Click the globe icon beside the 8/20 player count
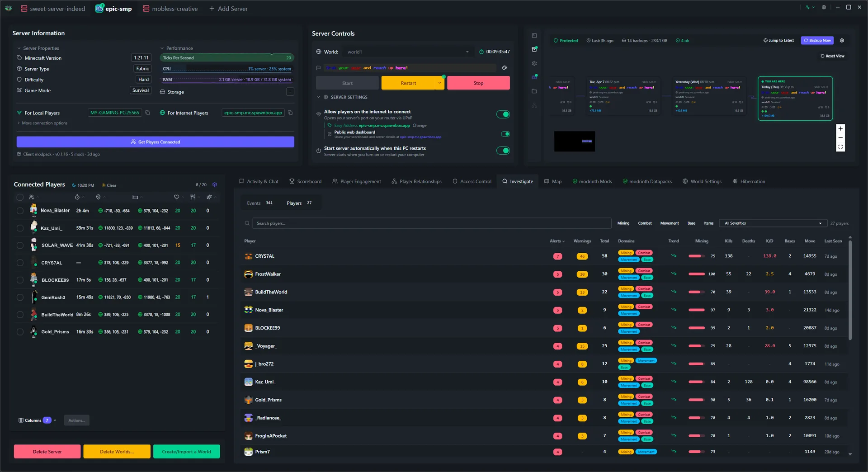The height and width of the screenshot is (472, 868). [215, 184]
